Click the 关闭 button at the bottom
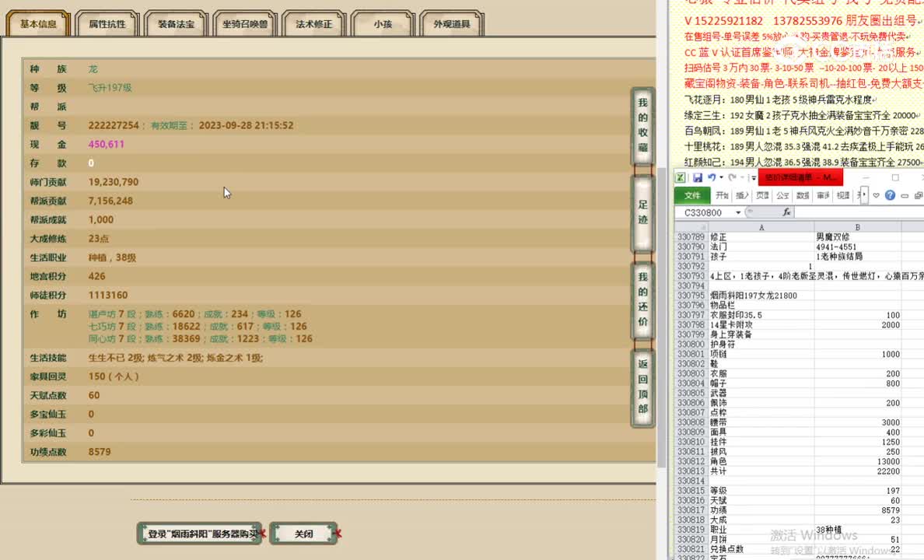Image resolution: width=924 pixels, height=560 pixels. 303,534
